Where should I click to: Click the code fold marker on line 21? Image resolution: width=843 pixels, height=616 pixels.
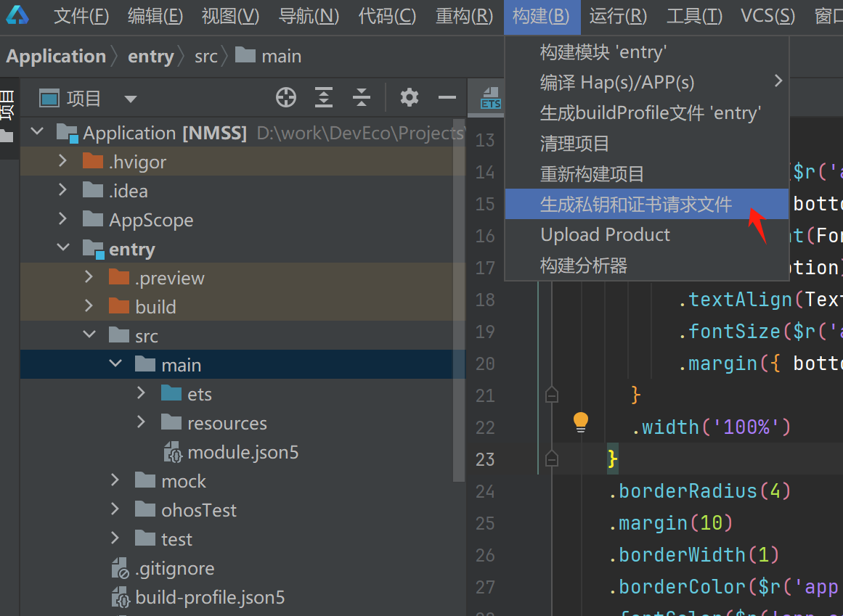[x=552, y=395]
